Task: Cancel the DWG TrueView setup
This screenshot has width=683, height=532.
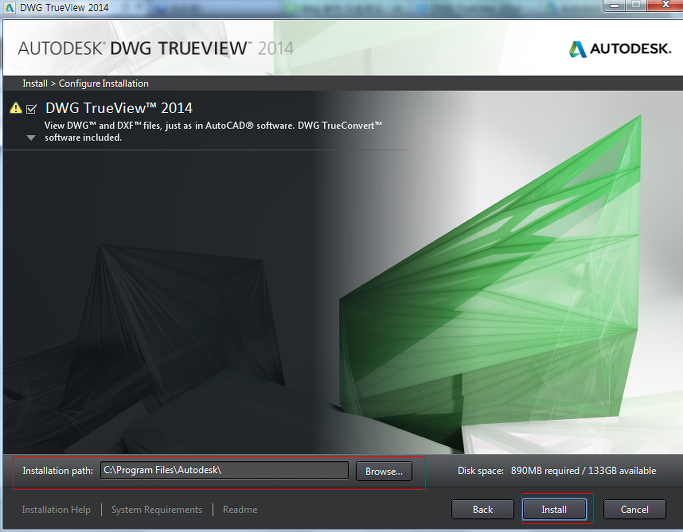Action: tap(634, 509)
